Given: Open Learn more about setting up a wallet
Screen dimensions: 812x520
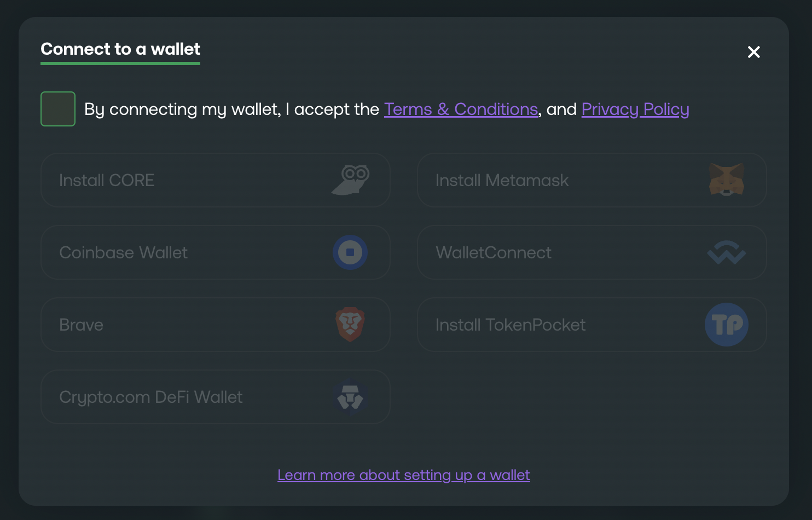Looking at the screenshot, I should (403, 475).
